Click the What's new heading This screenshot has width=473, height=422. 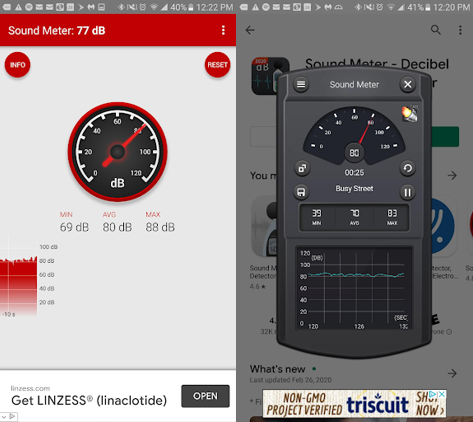point(277,369)
